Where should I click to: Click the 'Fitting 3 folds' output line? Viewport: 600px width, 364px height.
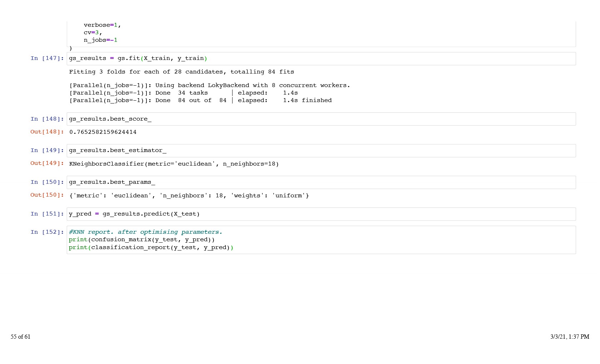click(x=181, y=72)
